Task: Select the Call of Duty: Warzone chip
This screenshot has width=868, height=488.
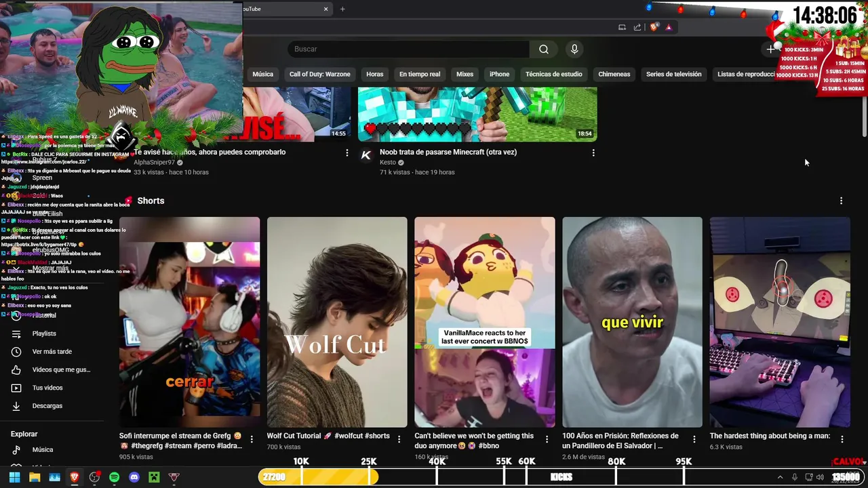Action: coord(320,74)
